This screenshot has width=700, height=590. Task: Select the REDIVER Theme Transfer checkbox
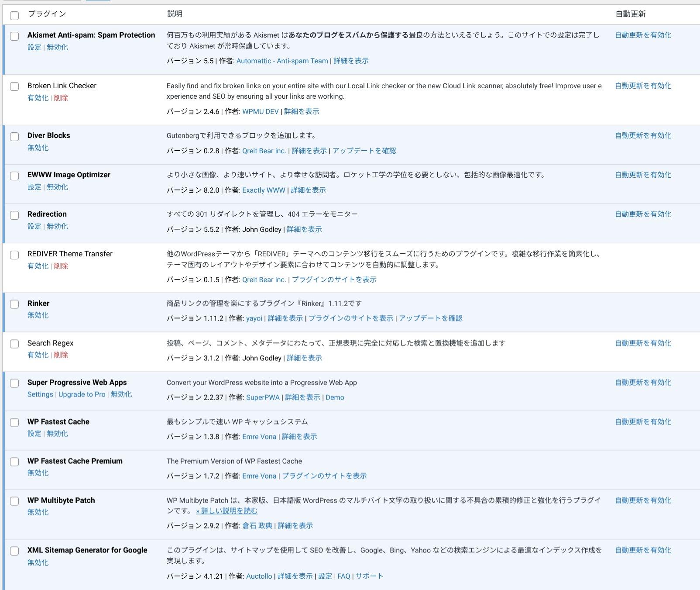14,255
